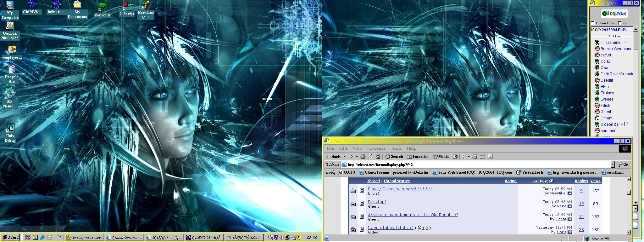
Task: Select contact Bronce Wyrmbane in ICQ2Go
Action: click(x=616, y=49)
